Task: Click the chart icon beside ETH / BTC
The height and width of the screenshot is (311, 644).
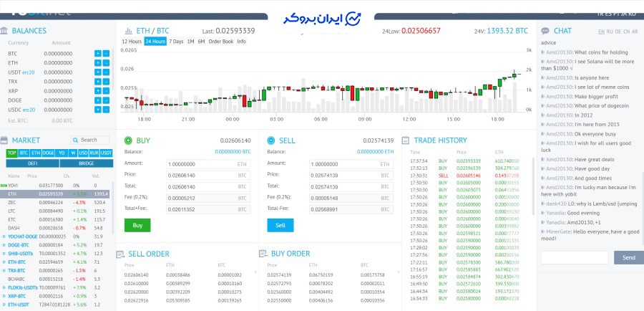Action: (129, 31)
